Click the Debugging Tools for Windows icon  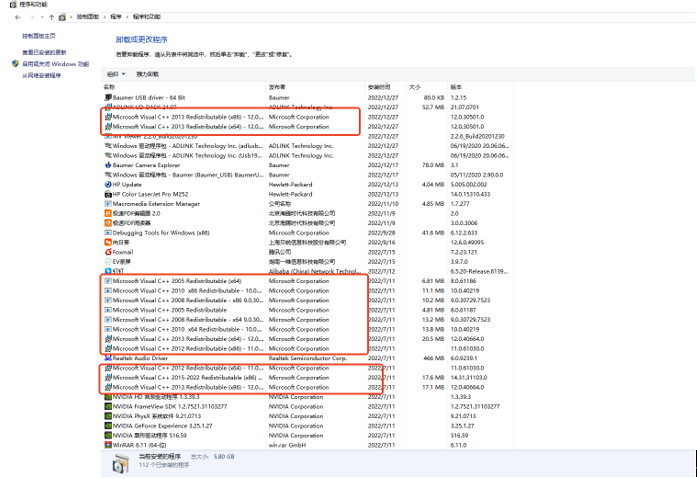108,233
